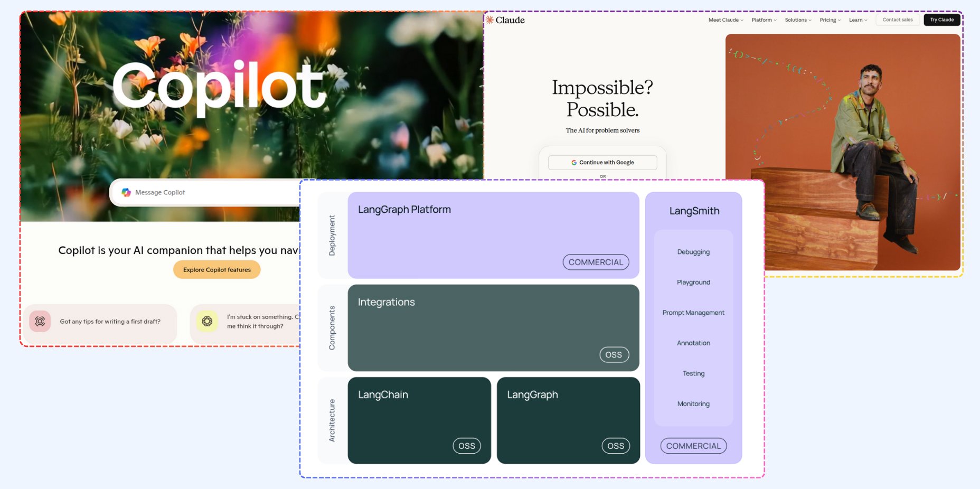This screenshot has width=980, height=489.
Task: Click the pink writing tips card icon
Action: 40,322
